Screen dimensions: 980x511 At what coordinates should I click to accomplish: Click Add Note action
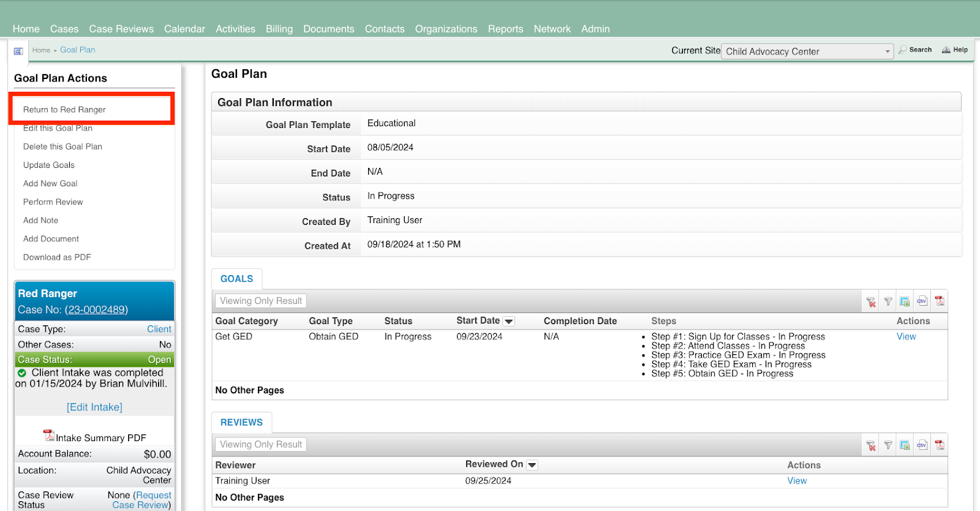click(x=40, y=220)
